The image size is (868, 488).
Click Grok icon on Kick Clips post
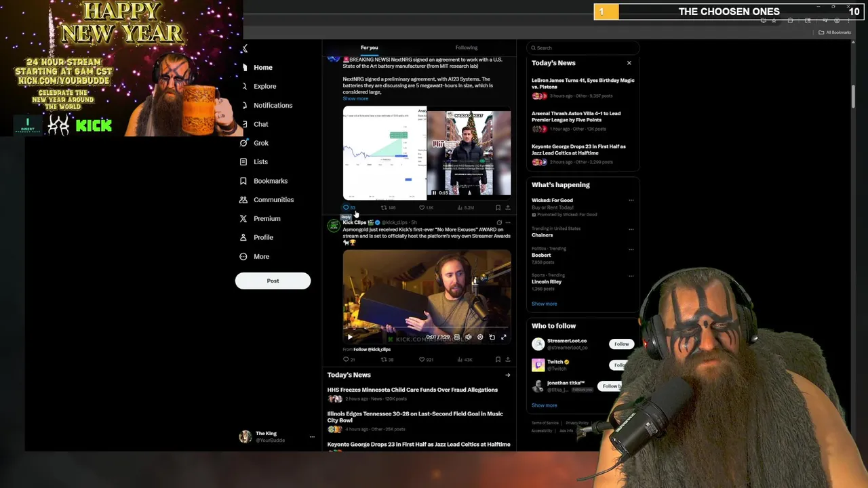coord(499,222)
